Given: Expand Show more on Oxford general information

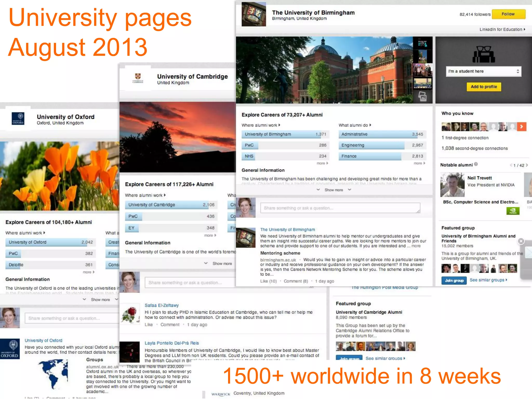Looking at the screenshot, I should click(x=100, y=300).
